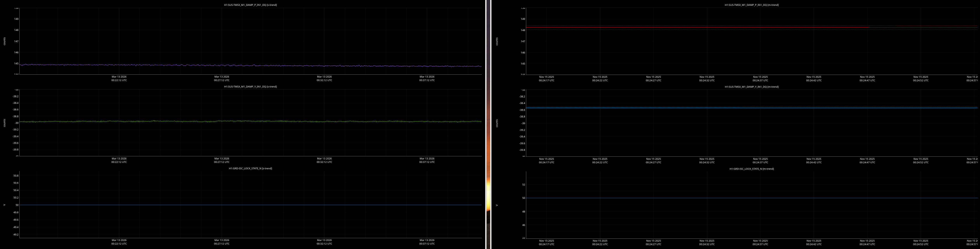Click the 00:24:37 UTC label under the top-right plot
Viewport: 980px width, 249px height.
point(760,80)
